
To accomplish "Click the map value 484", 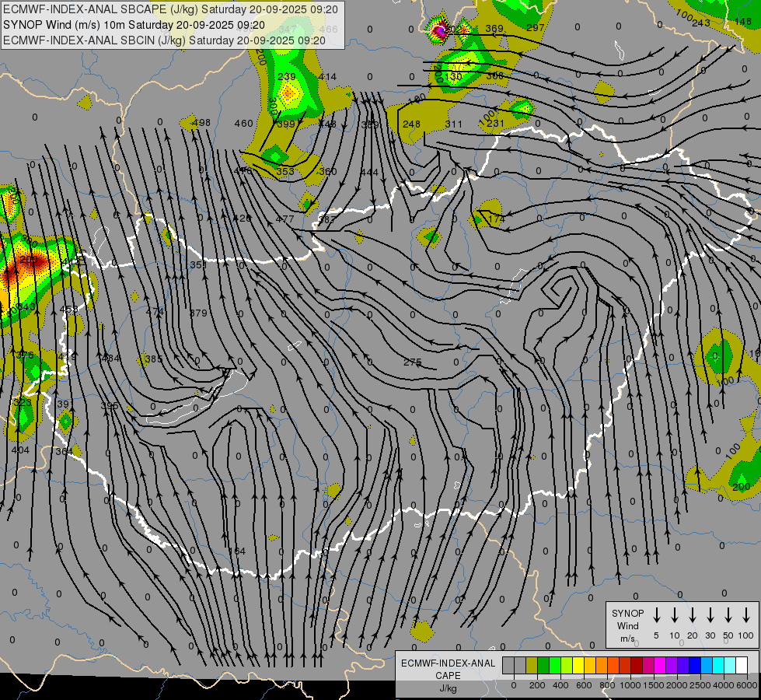I will (x=112, y=358).
